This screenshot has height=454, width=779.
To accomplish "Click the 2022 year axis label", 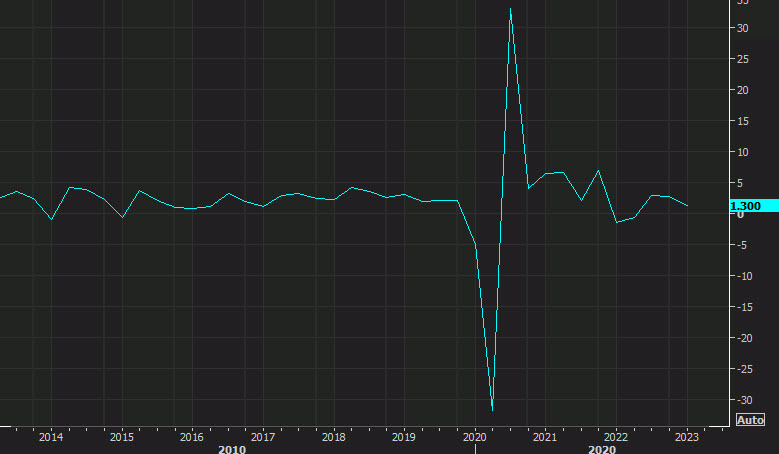I will coord(616,437).
